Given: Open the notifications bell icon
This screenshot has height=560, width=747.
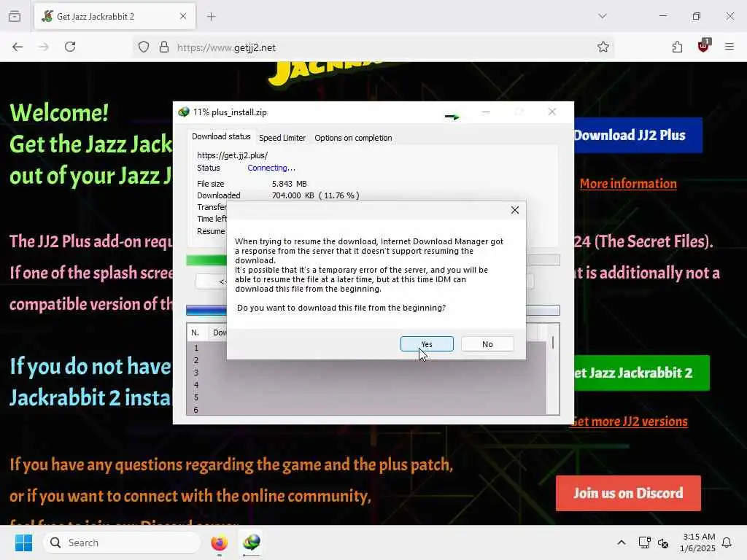Looking at the screenshot, I should point(727,542).
